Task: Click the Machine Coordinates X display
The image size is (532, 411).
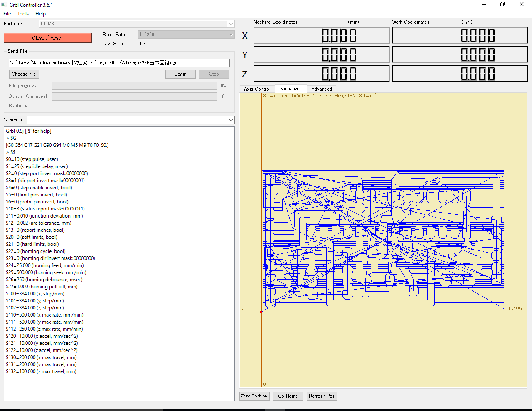Action: (321, 35)
